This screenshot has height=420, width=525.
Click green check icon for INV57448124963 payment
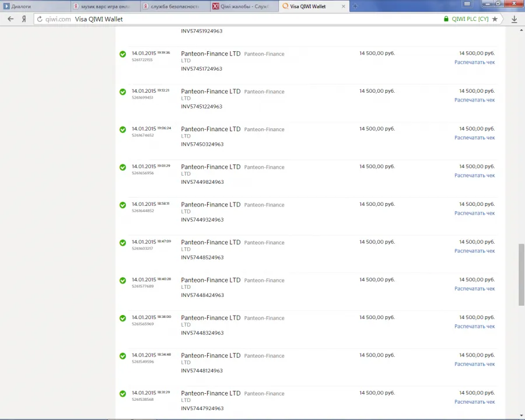click(123, 356)
